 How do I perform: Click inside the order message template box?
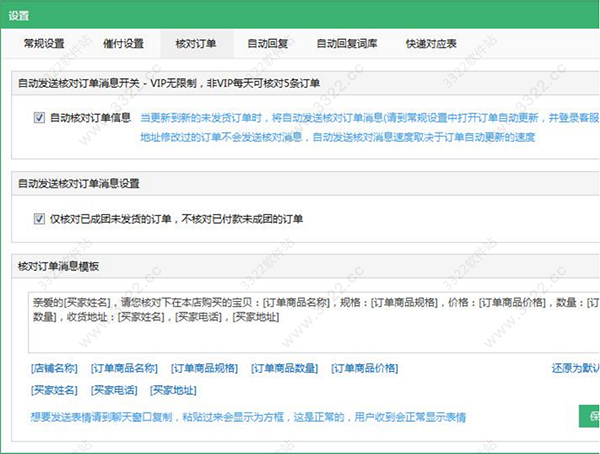[313, 323]
